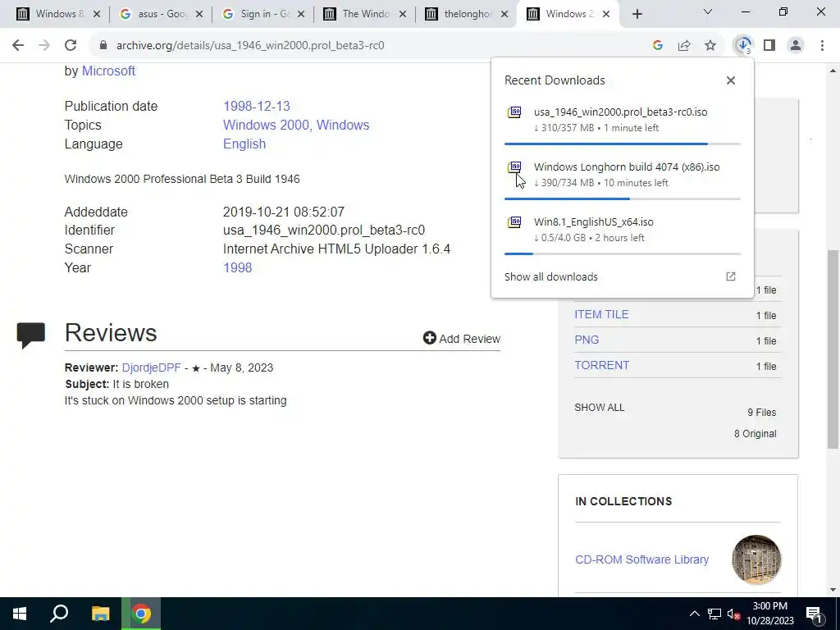Open the CD-ROM Software Library collection
The image size is (840, 630).
(641, 559)
